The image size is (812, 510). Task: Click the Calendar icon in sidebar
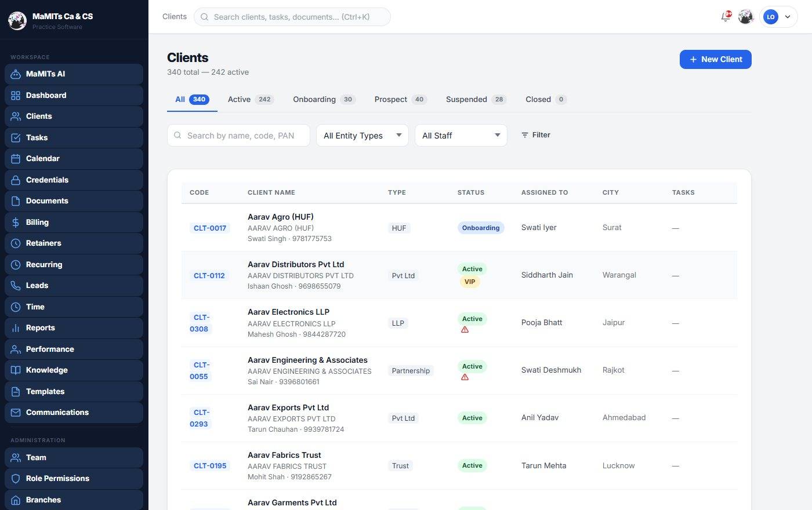coord(16,159)
